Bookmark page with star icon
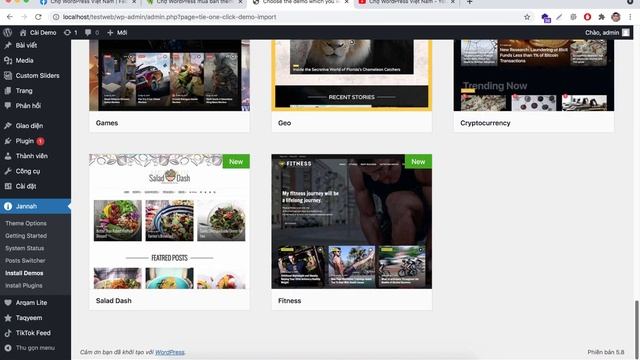Viewport: 640px width, 360px height. tap(527, 17)
